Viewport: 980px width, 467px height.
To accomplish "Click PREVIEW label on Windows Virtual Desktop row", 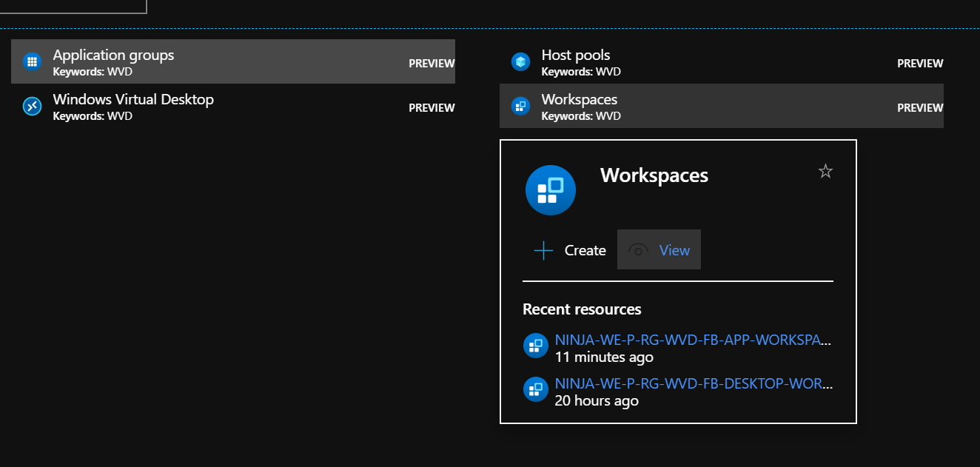I will pyautogui.click(x=432, y=108).
